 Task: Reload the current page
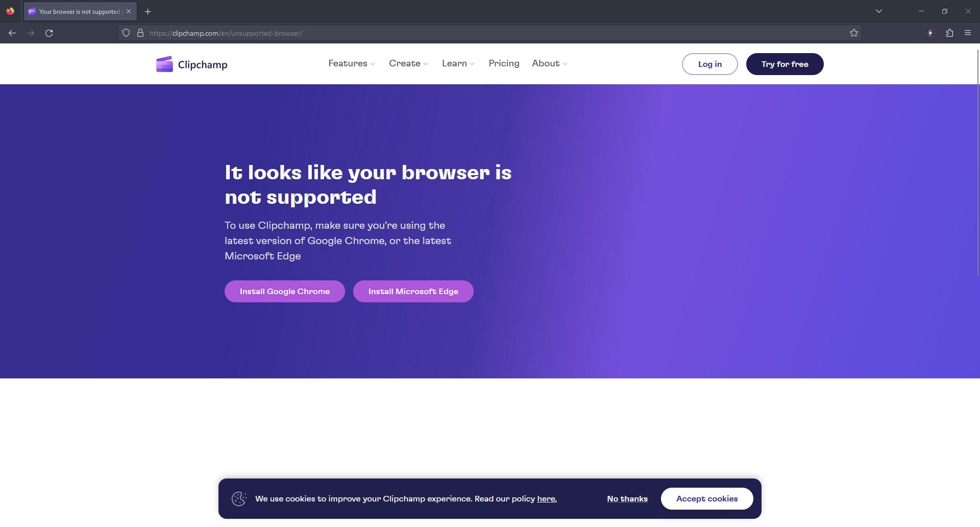click(50, 33)
